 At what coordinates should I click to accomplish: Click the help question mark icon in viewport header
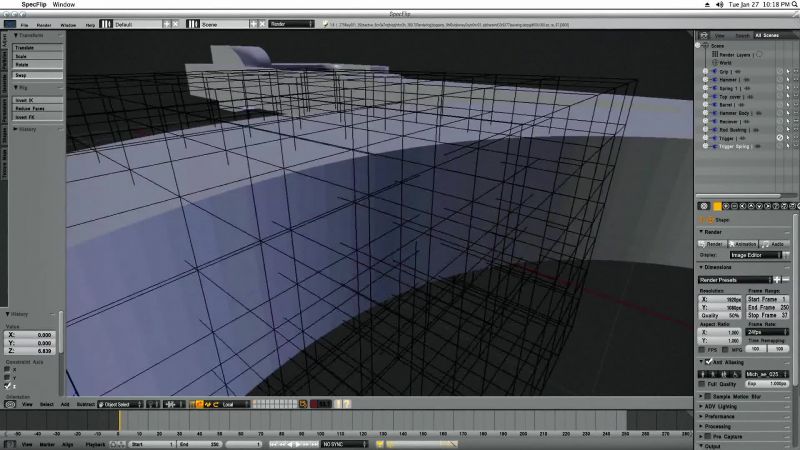(346, 404)
